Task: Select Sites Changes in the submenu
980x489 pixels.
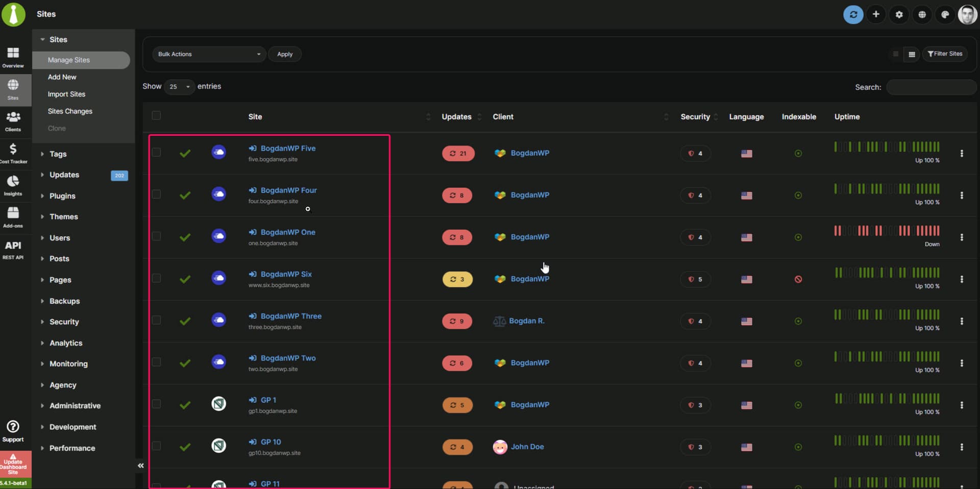Action: pyautogui.click(x=70, y=111)
